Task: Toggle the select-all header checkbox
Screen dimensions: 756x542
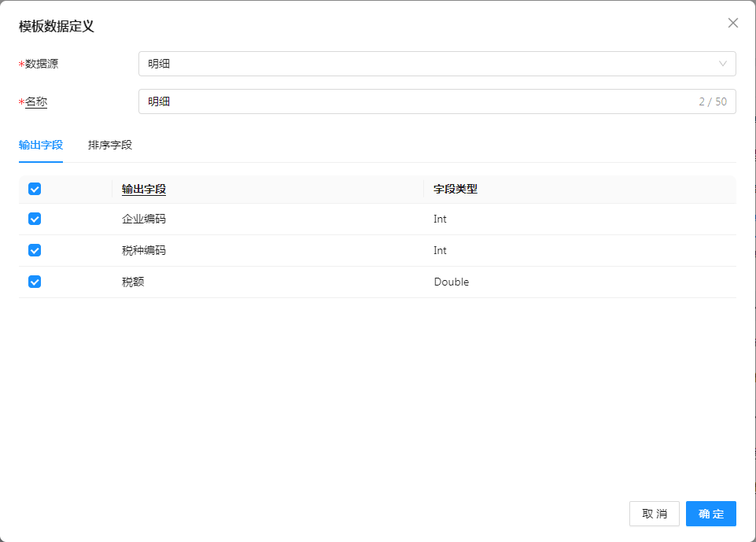Action: (x=35, y=189)
